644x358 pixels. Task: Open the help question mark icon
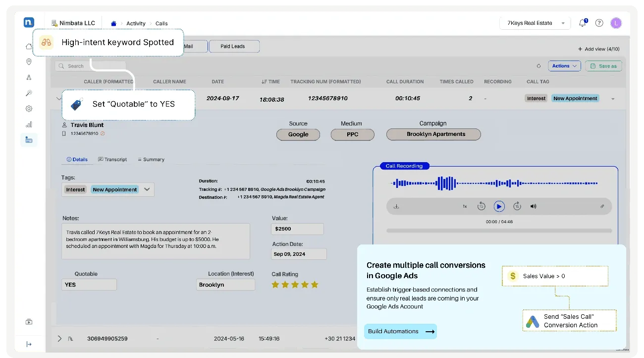point(599,23)
